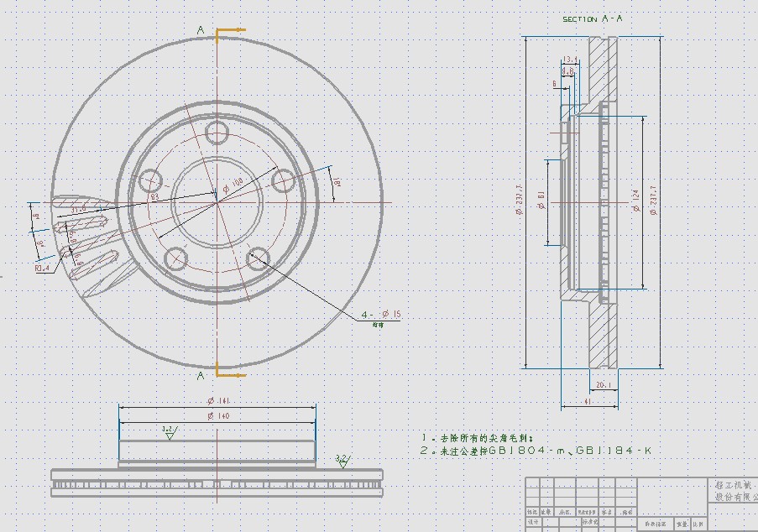
Task: Select the "Ø 141" dimension in bottom view
Action: (218, 400)
